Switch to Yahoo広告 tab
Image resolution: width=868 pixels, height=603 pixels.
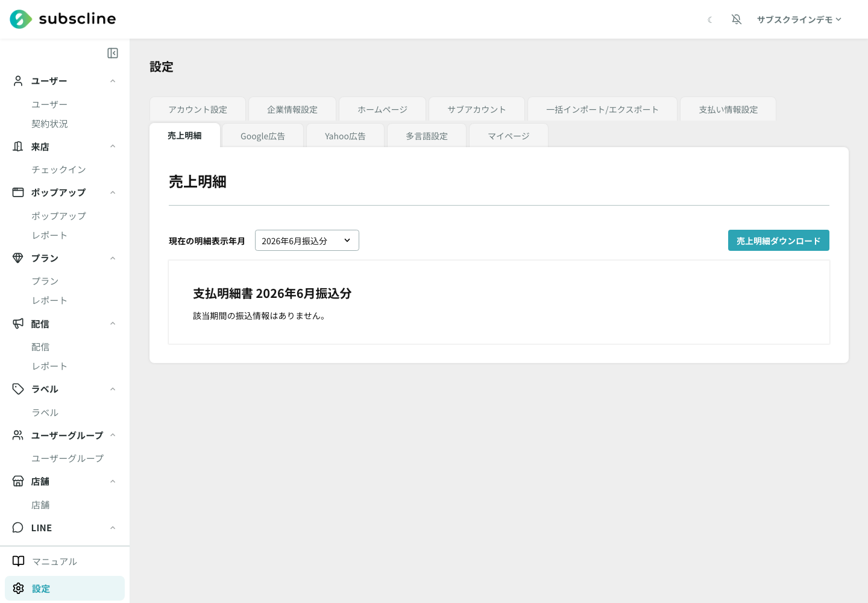(x=345, y=136)
